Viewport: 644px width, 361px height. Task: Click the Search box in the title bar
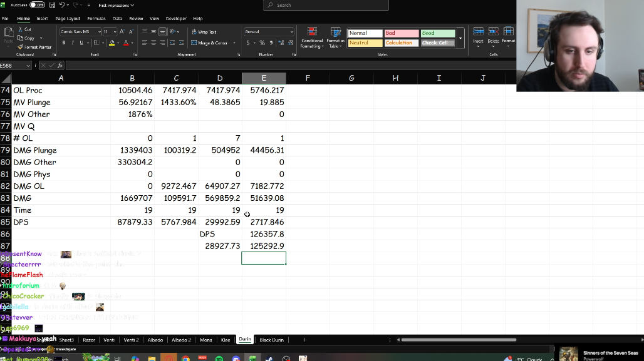326,6
